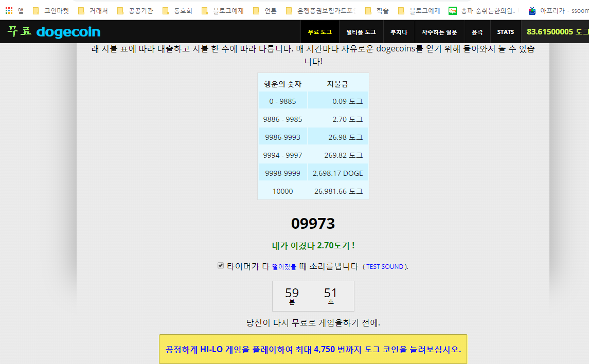Viewport: 589px width, 364px height.
Task: Click the '9994 - 9997' table cell
Action: [x=282, y=155]
